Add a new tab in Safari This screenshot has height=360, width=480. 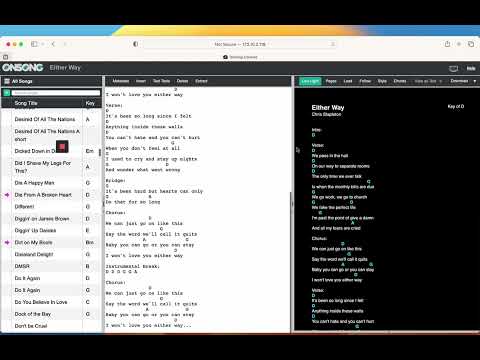click(x=459, y=44)
